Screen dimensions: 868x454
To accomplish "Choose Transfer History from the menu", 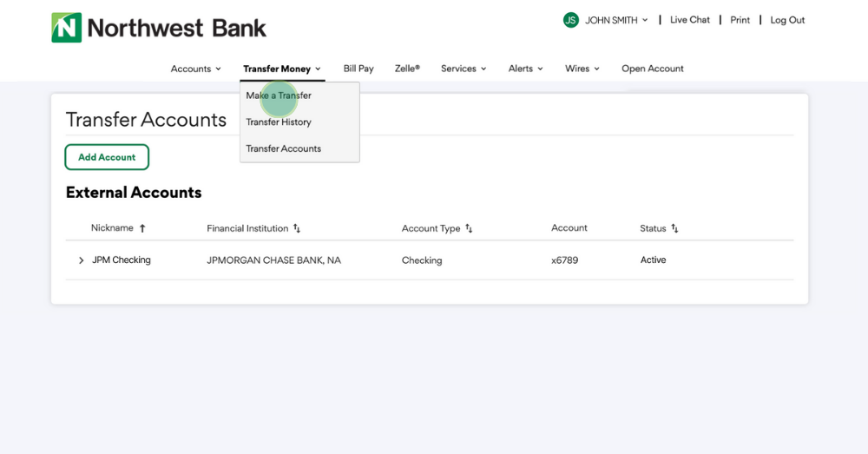I will pyautogui.click(x=279, y=122).
